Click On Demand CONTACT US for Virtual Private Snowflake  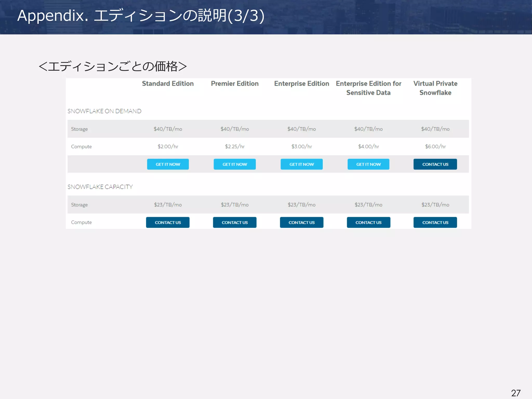[435, 164]
